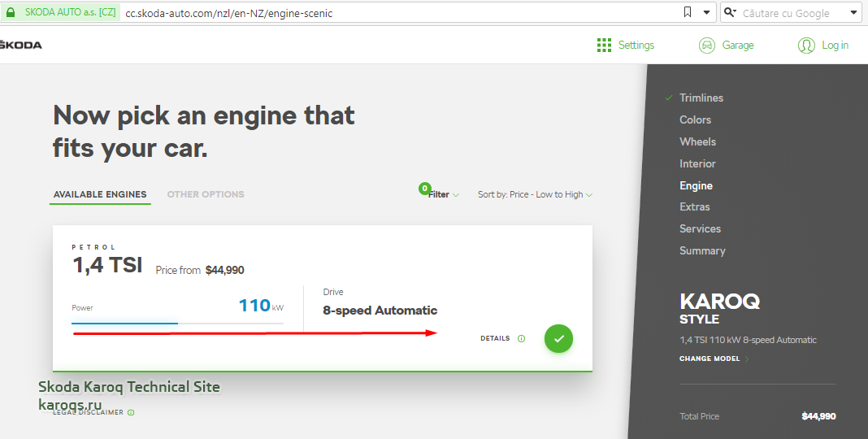Image resolution: width=868 pixels, height=439 pixels.
Task: Click the green grid Settings icon
Action: coord(604,46)
